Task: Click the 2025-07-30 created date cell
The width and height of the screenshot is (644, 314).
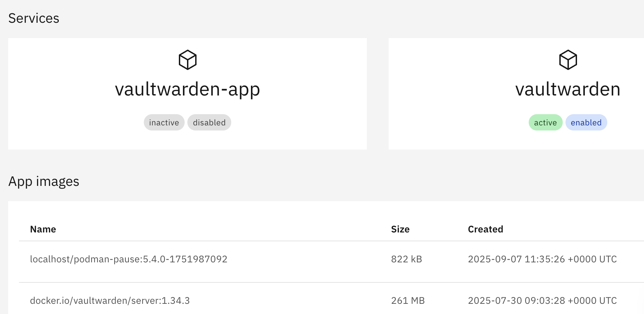Action: coord(542,301)
